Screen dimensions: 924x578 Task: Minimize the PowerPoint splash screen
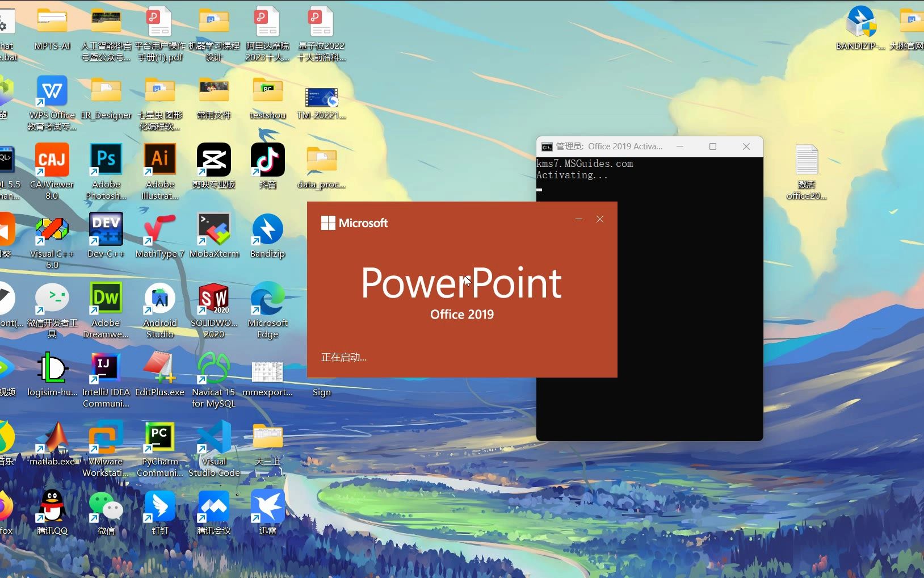click(579, 219)
